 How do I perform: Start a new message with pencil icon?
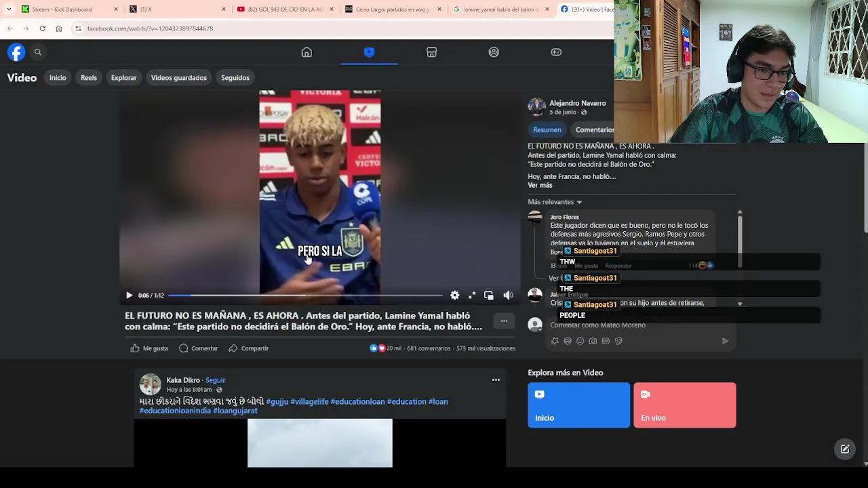click(x=845, y=449)
